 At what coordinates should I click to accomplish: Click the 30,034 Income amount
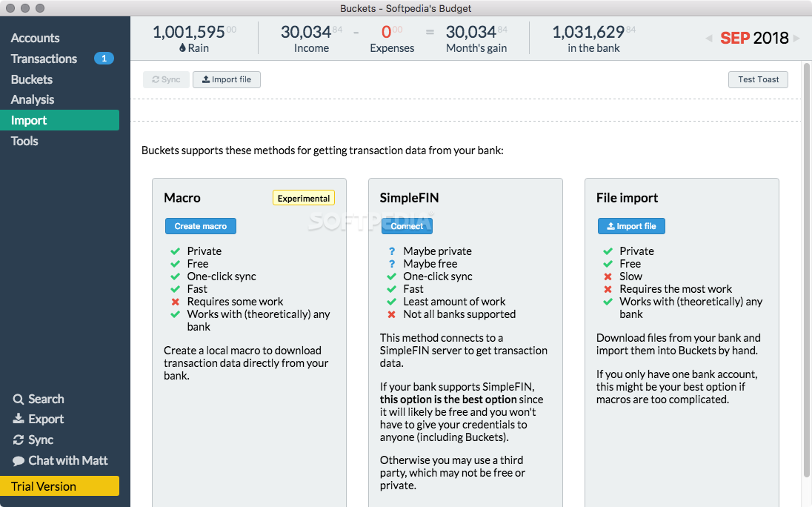pos(311,32)
